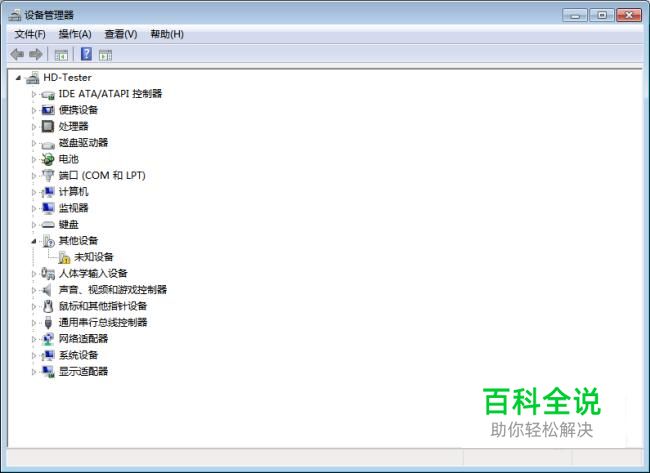This screenshot has width=650, height=473.
Task: Select the 其他设备 label
Action: pyautogui.click(x=78, y=240)
